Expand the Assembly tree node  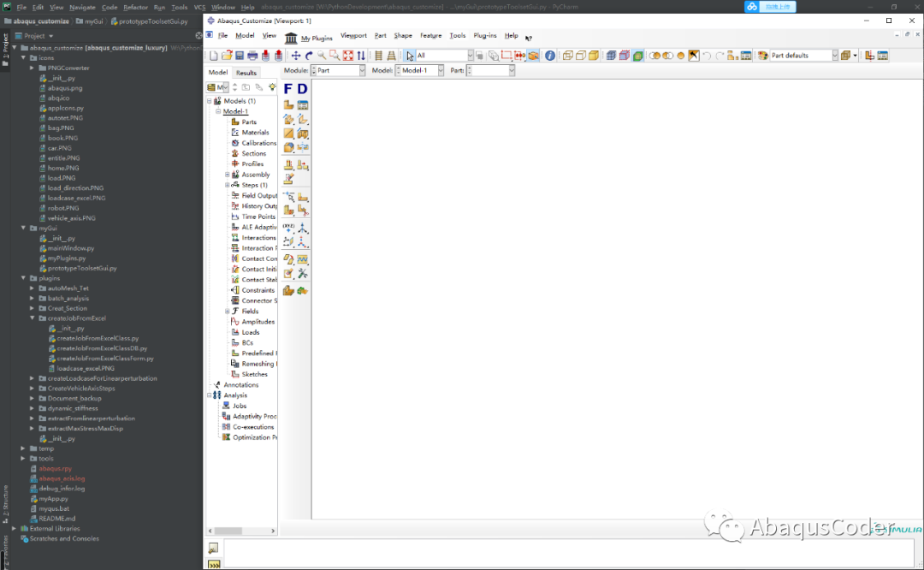click(228, 175)
